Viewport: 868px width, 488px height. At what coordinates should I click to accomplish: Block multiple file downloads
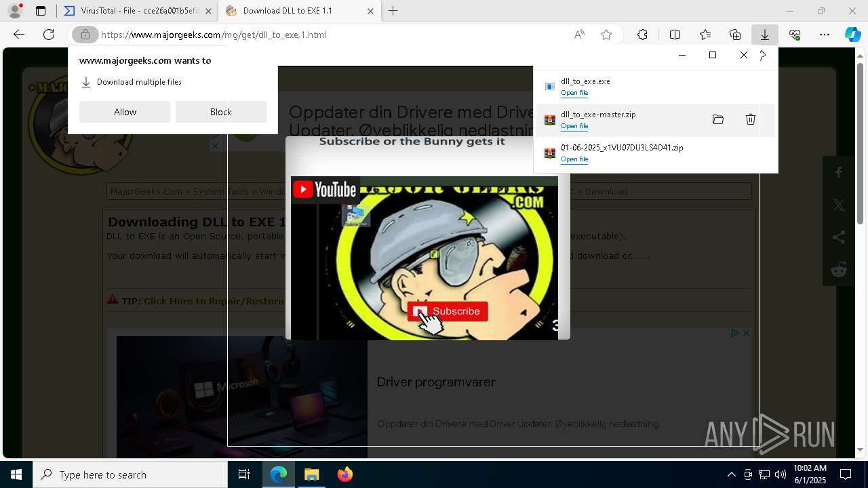221,112
